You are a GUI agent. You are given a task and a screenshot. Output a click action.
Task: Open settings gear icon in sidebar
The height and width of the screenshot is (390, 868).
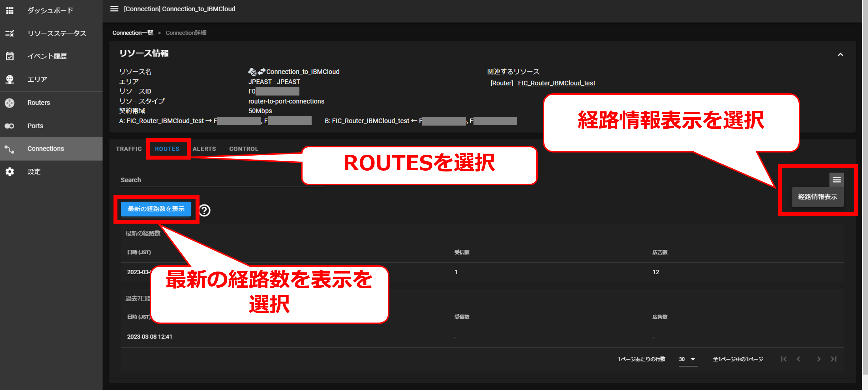[10, 172]
